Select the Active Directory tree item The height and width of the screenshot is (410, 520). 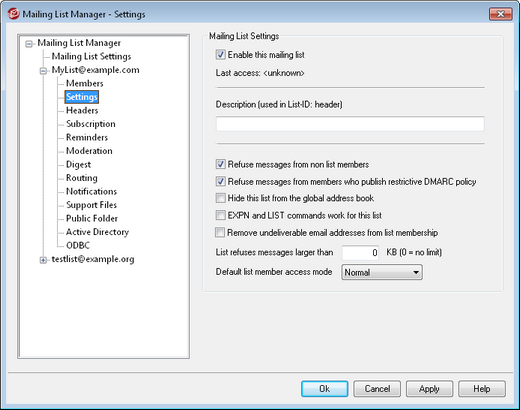[97, 232]
